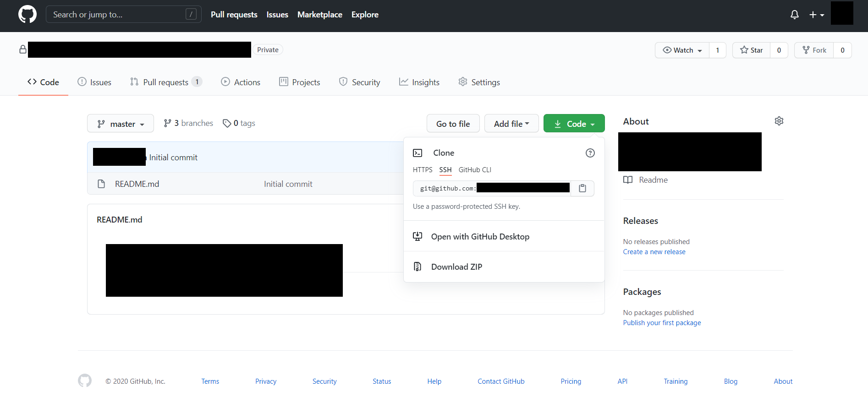Go to Marketplace

click(320, 15)
